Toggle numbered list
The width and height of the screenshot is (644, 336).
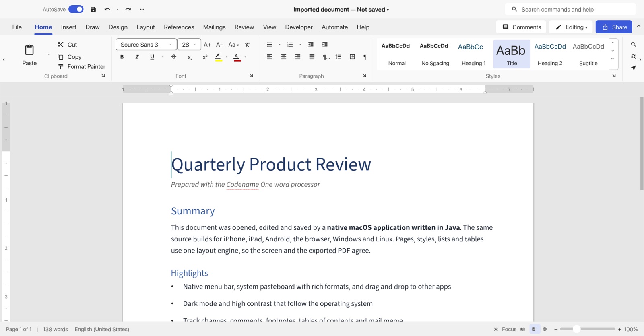click(x=290, y=45)
